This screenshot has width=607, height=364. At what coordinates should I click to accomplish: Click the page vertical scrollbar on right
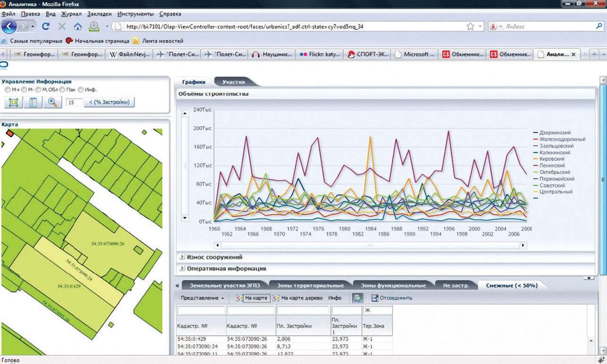(603, 179)
